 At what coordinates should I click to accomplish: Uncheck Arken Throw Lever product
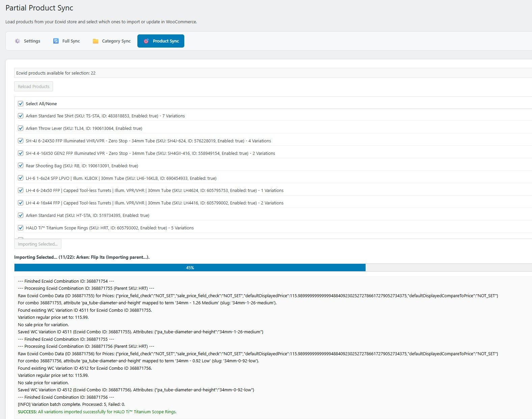[x=21, y=128]
